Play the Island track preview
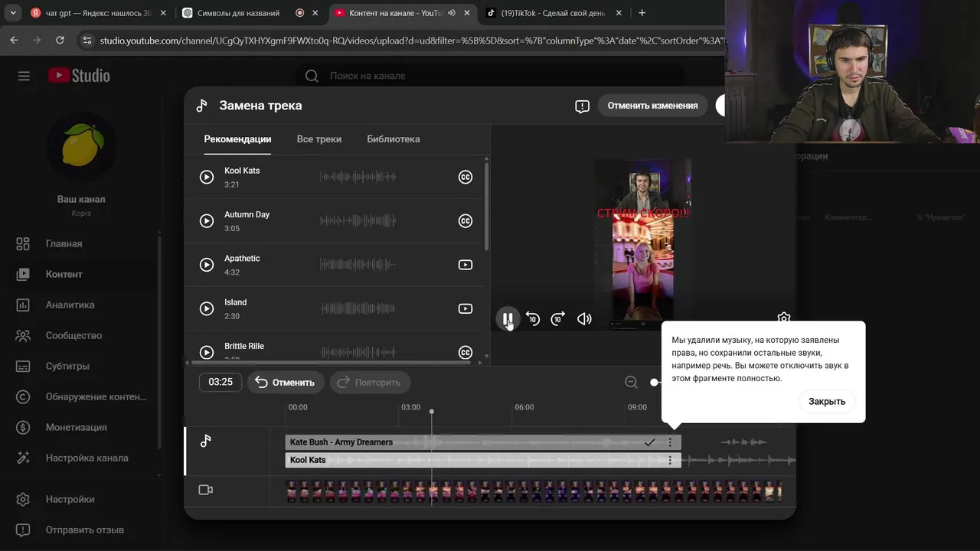 click(x=207, y=308)
